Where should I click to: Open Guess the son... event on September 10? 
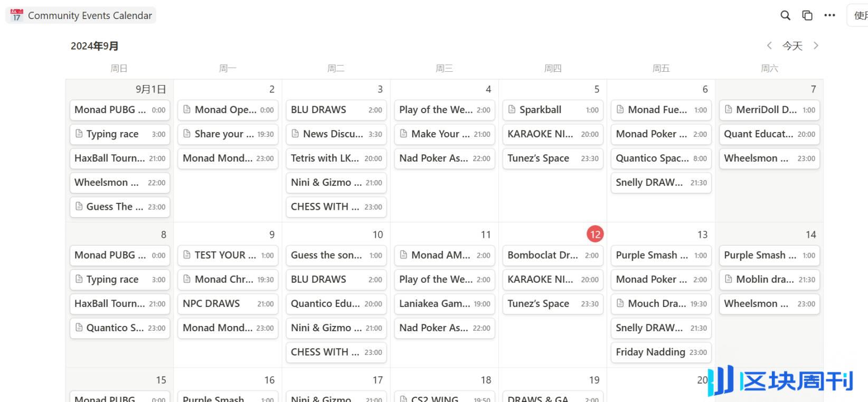pos(336,255)
